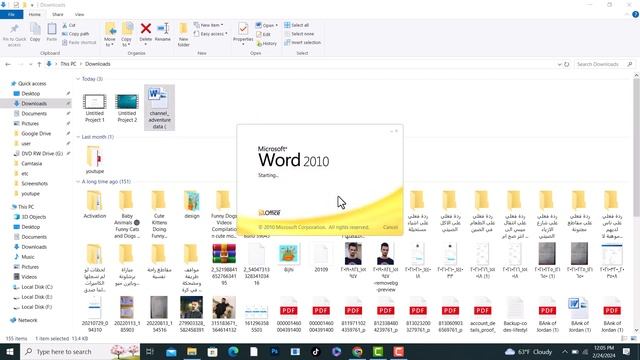This screenshot has height=360, width=640.
Task: Expand the Open button dropdown
Action: 277,25
